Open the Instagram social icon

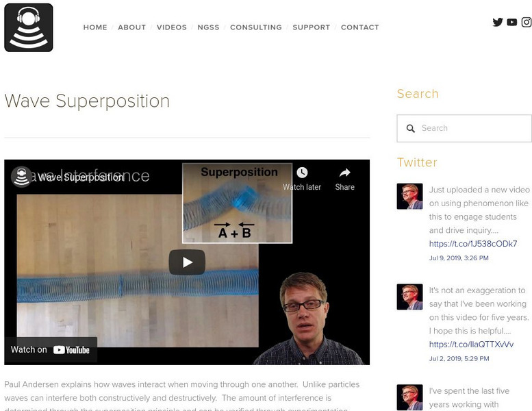527,22
